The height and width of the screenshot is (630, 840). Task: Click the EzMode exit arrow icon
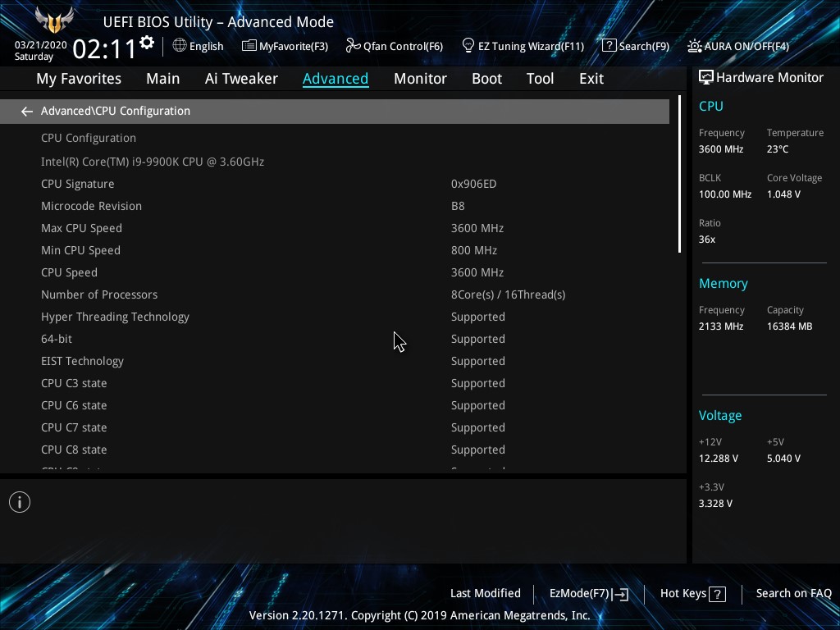click(620, 594)
